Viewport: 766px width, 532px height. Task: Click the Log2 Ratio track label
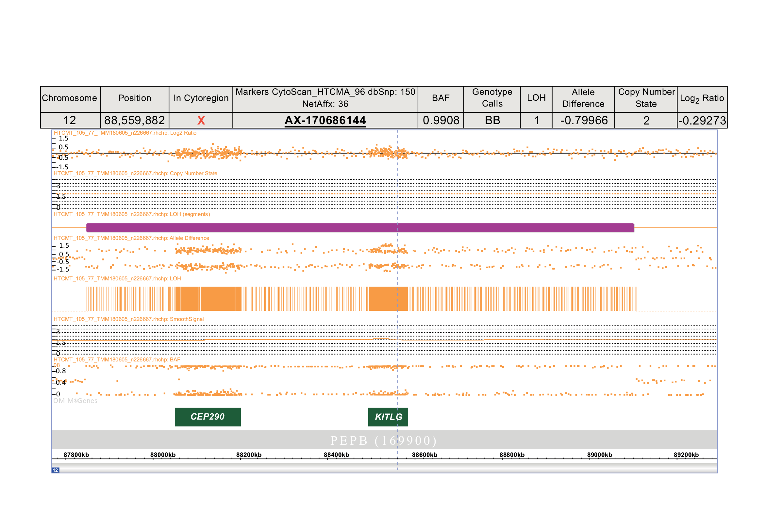point(125,133)
